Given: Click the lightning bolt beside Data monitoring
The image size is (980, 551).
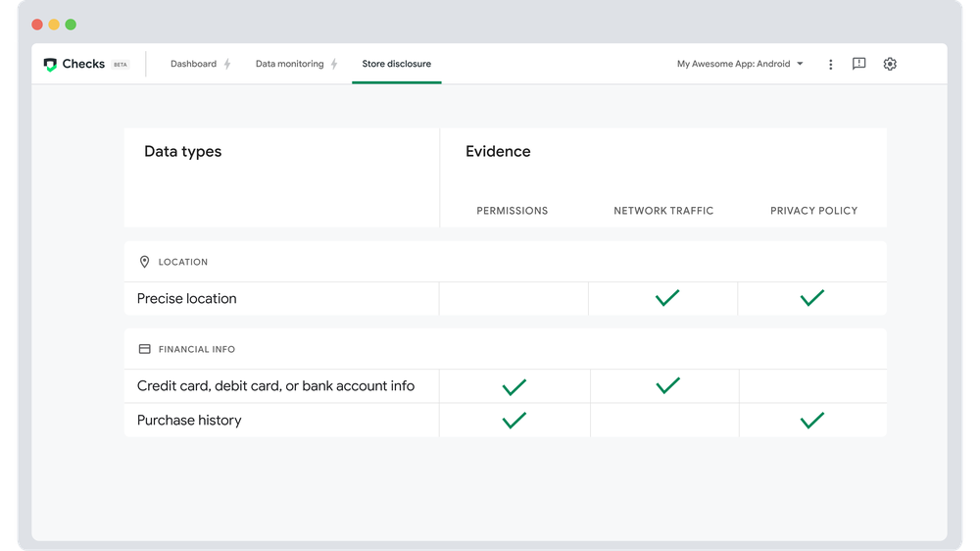Looking at the screenshot, I should 333,65.
